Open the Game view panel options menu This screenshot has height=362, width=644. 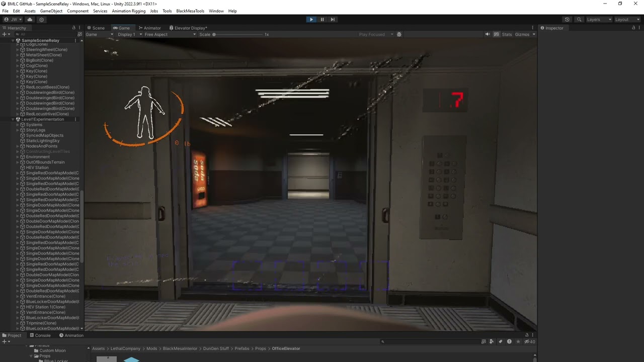[x=533, y=28]
